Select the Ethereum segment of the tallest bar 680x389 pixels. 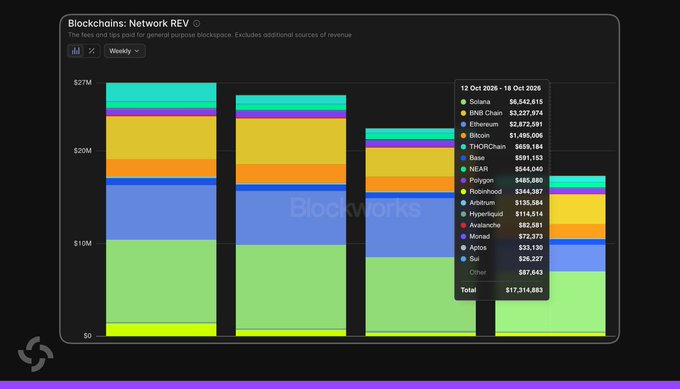point(161,212)
